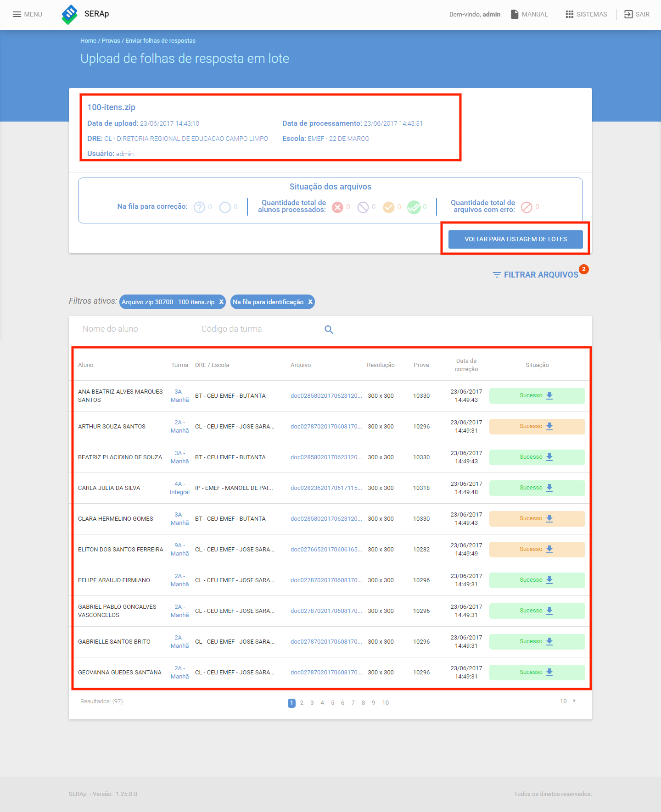661x812 pixels.
Task: Click the Aluno column header
Action: pos(85,365)
